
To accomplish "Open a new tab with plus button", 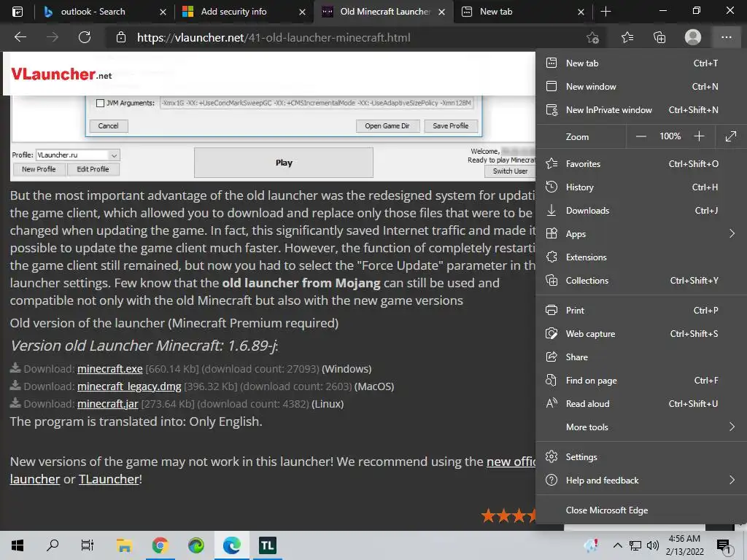I will 605,12.
